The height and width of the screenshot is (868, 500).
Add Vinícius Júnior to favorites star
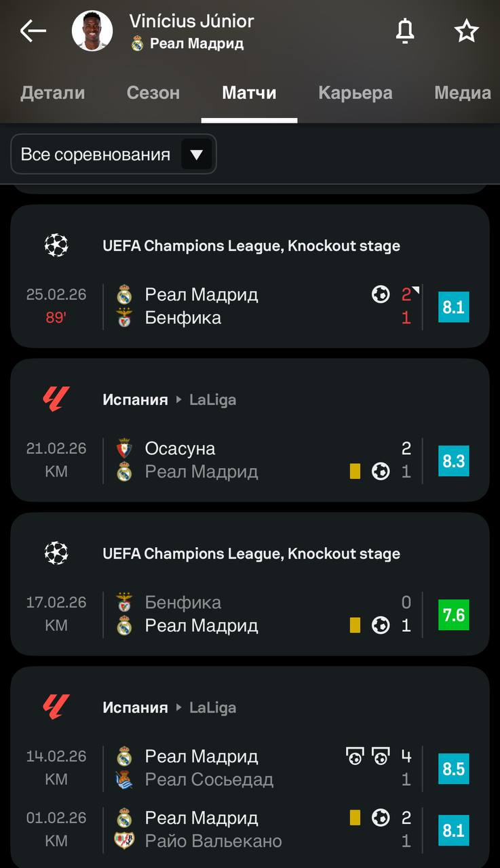[x=466, y=31]
